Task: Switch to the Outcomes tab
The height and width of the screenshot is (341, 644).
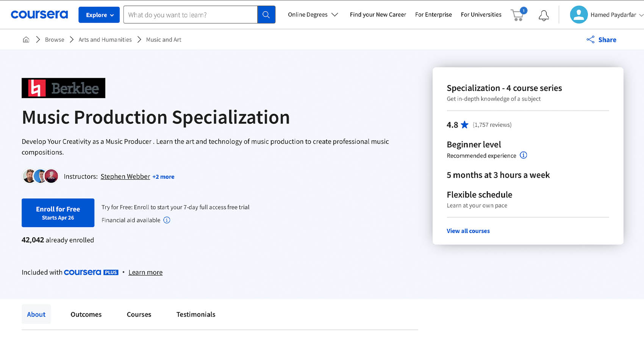Action: pyautogui.click(x=86, y=314)
